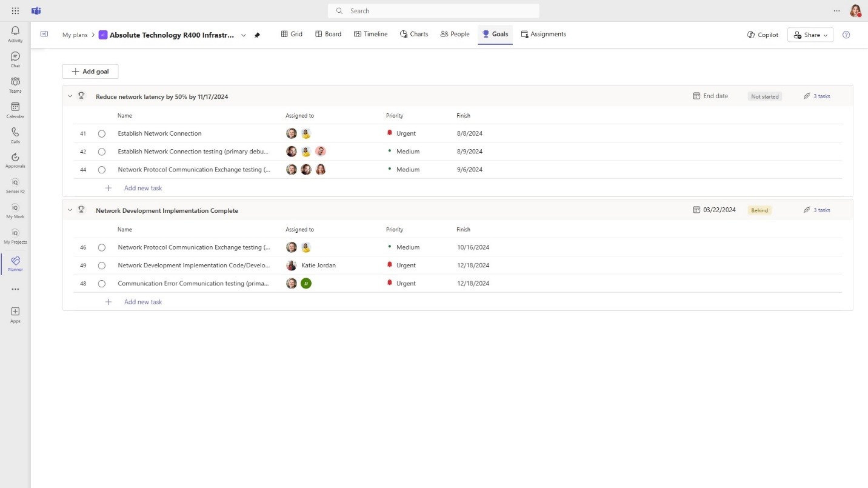Viewport: 868px width, 488px height.
Task: Open the My Projects app
Action: (x=15, y=236)
